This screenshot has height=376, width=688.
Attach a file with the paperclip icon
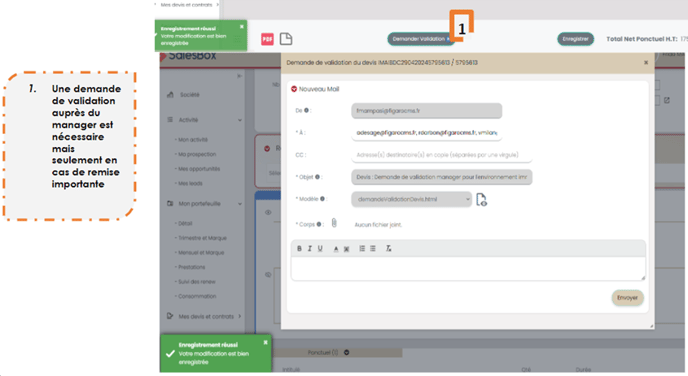[334, 223]
